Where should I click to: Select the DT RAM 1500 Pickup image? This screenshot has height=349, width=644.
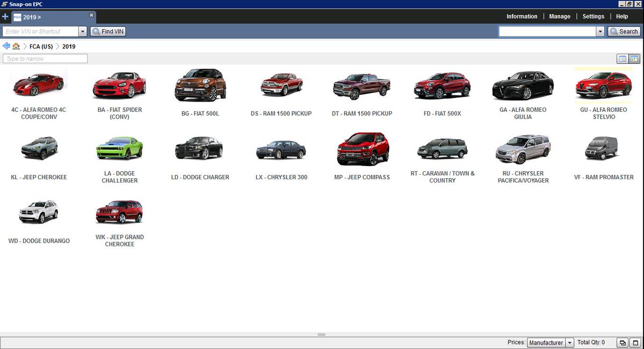pyautogui.click(x=362, y=86)
